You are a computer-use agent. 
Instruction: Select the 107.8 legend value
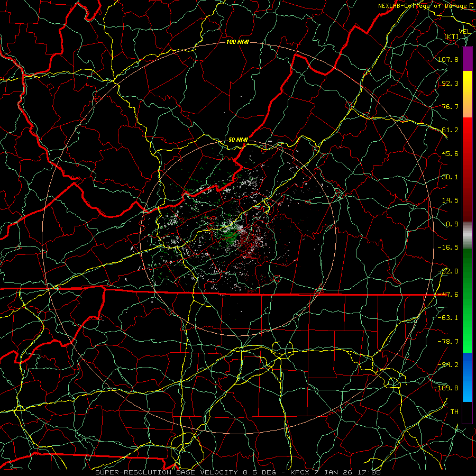click(x=448, y=59)
